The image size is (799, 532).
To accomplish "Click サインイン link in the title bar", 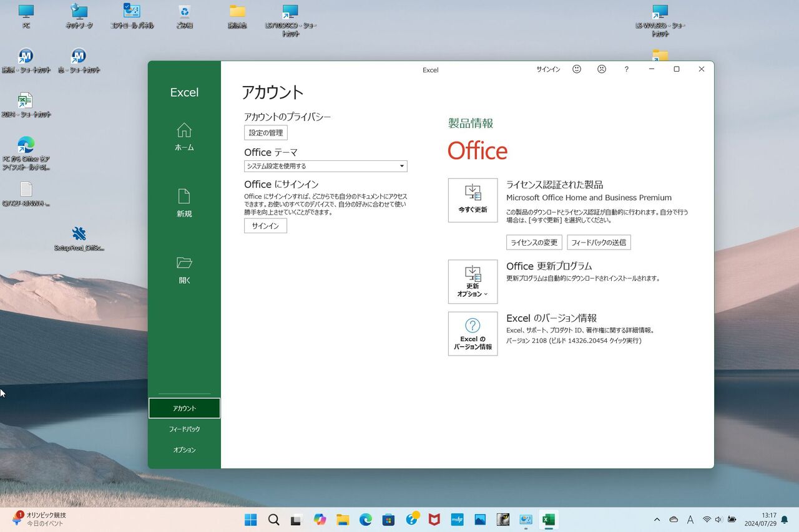I will tap(548, 69).
